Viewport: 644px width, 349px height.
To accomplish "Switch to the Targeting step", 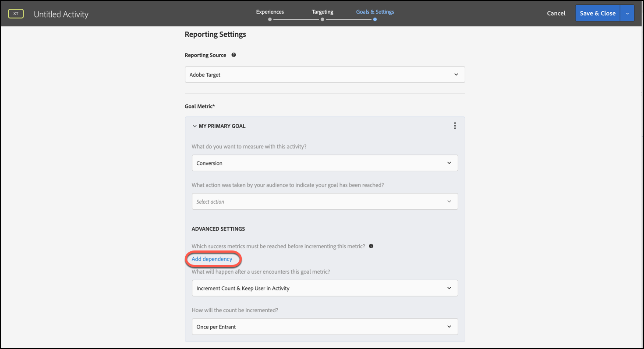I will point(322,12).
